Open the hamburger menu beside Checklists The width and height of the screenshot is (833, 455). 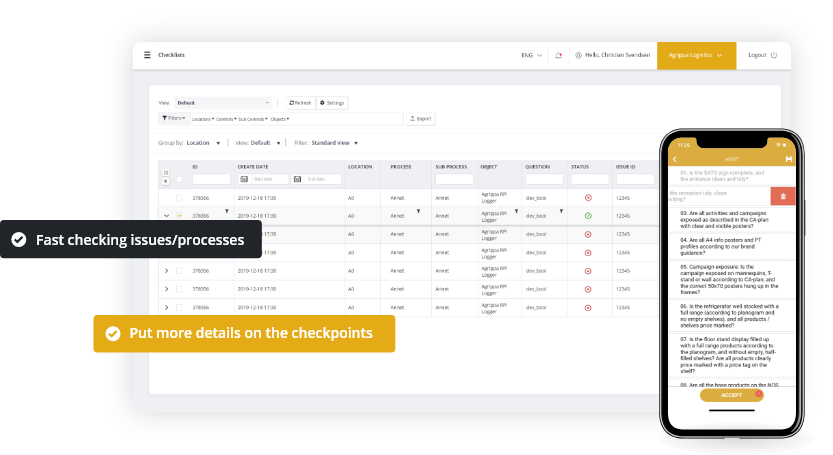click(148, 55)
